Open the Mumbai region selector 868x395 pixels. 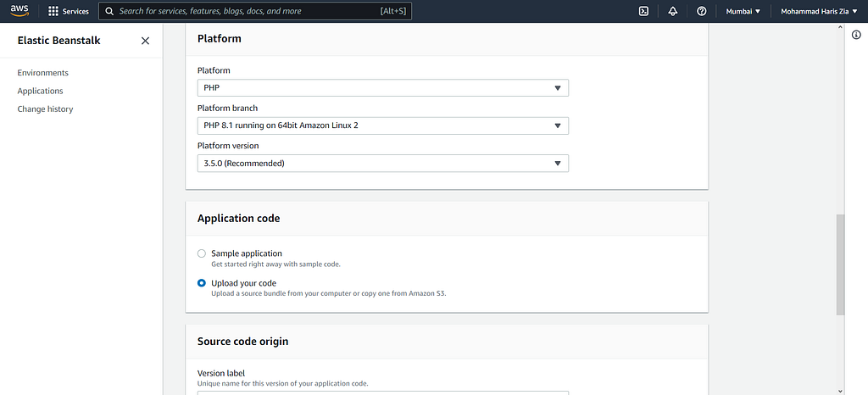pyautogui.click(x=743, y=11)
